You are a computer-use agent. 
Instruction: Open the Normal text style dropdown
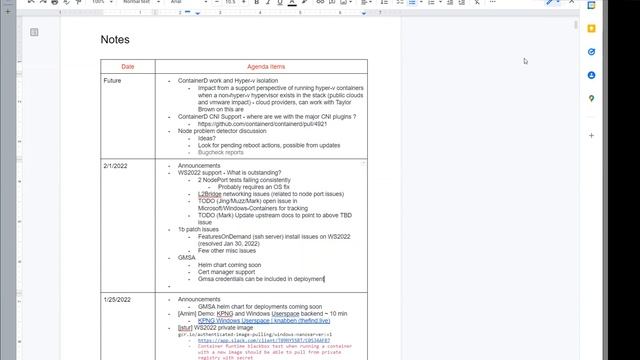[x=141, y=2]
